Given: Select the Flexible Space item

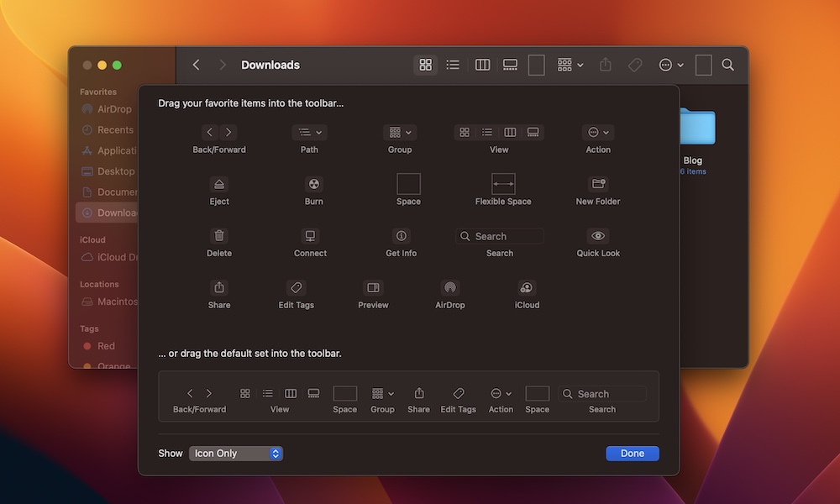Looking at the screenshot, I should click(503, 190).
